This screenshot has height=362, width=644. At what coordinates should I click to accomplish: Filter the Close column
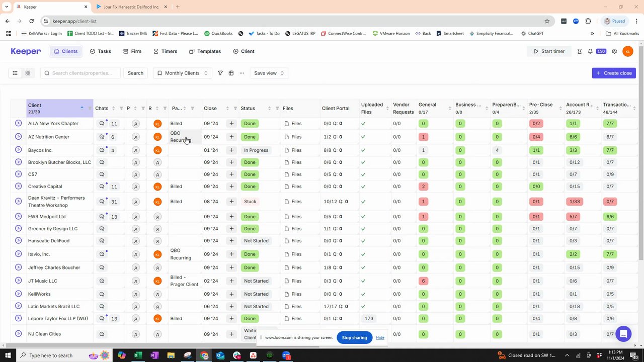[235, 109]
